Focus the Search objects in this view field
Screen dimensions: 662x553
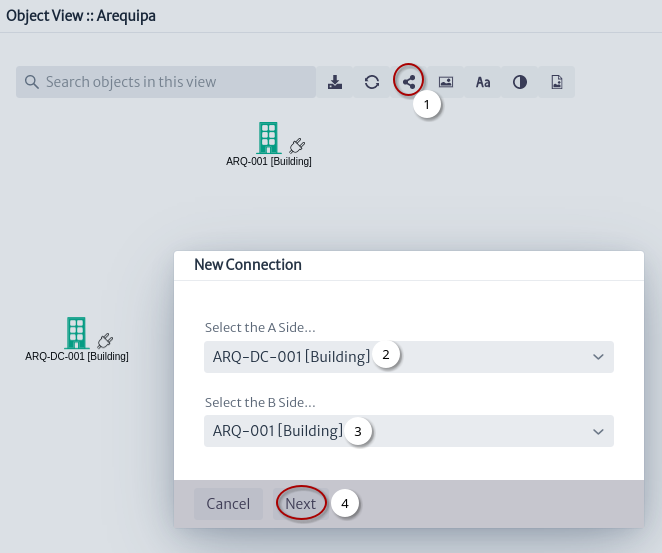(166, 82)
